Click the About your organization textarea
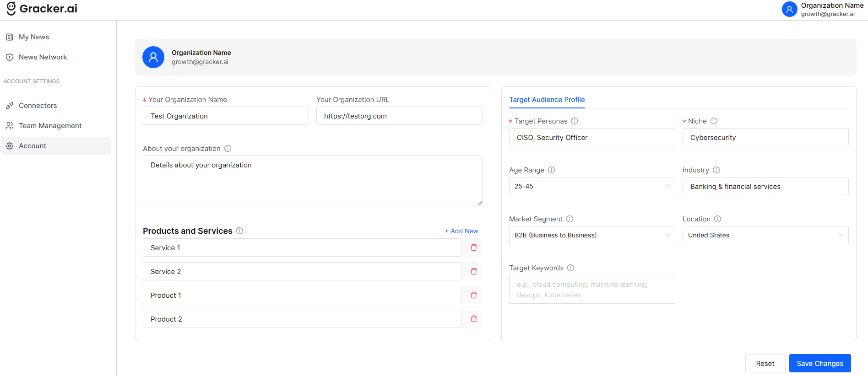This screenshot has height=376, width=868. tap(313, 180)
